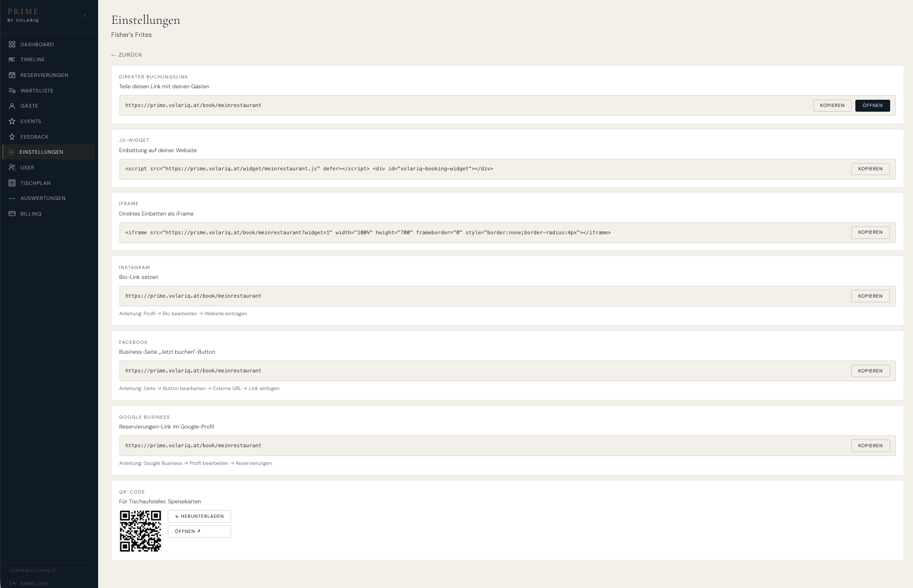Open the User menu item

[49, 168]
